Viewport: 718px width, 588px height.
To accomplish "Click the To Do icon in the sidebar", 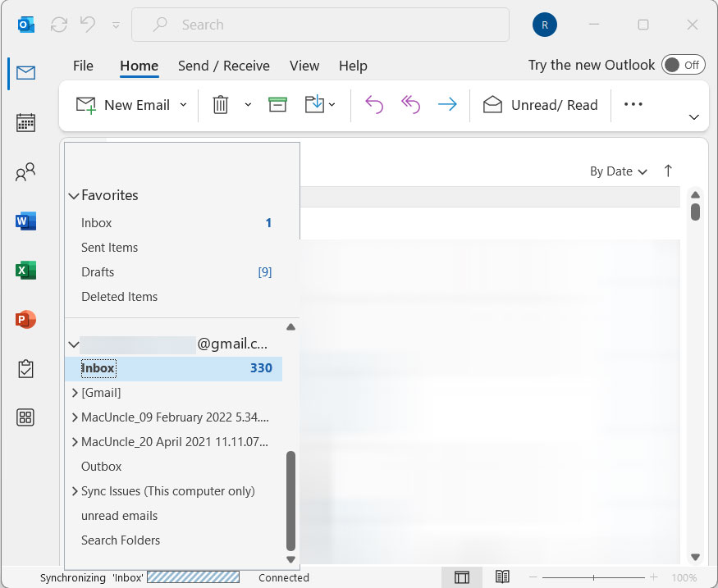I will coord(25,368).
